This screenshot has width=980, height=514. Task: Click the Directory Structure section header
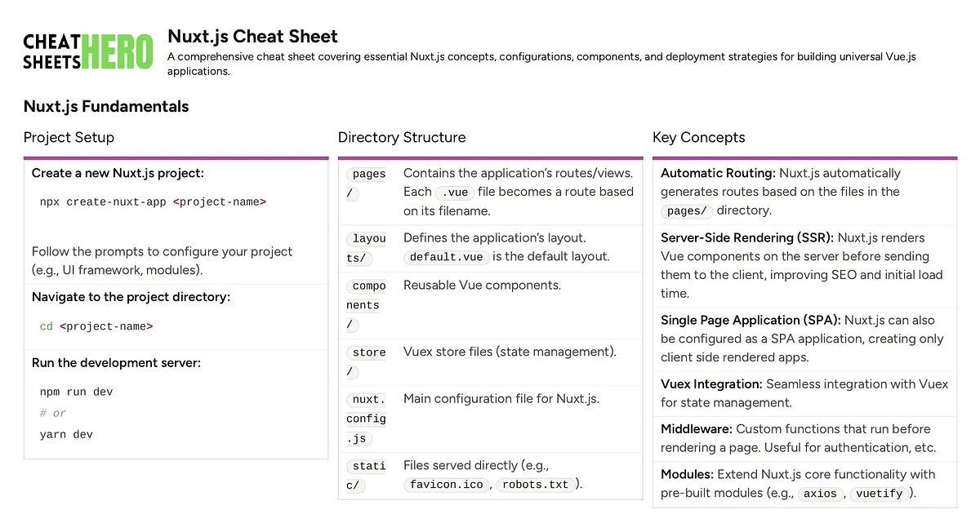(x=402, y=137)
